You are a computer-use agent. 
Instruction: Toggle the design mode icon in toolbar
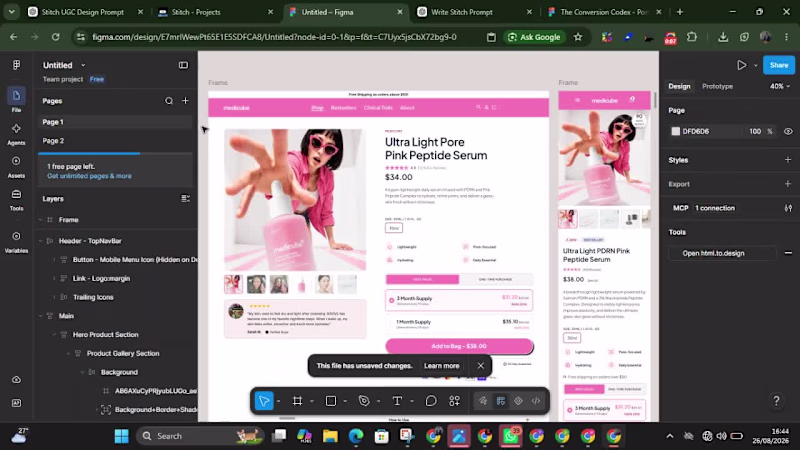[x=501, y=401]
